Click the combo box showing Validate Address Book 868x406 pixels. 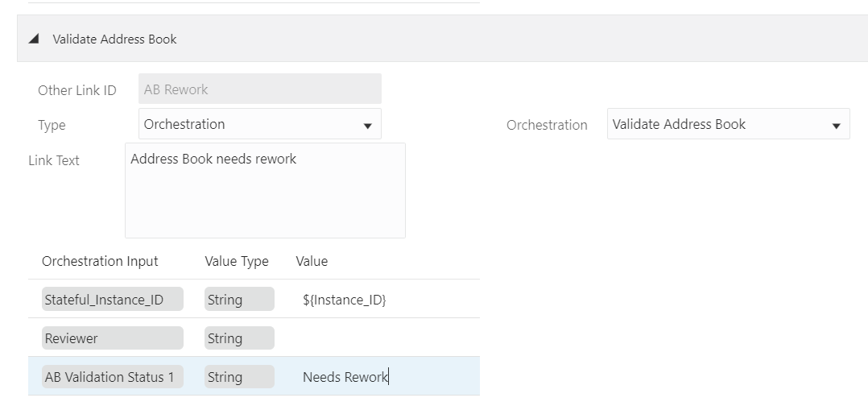(x=717, y=124)
